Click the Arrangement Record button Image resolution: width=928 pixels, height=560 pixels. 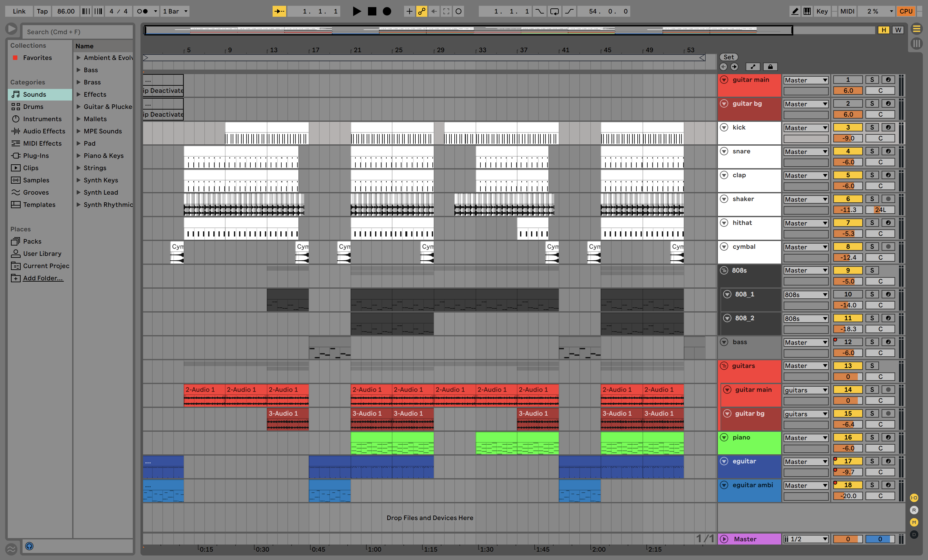387,11
